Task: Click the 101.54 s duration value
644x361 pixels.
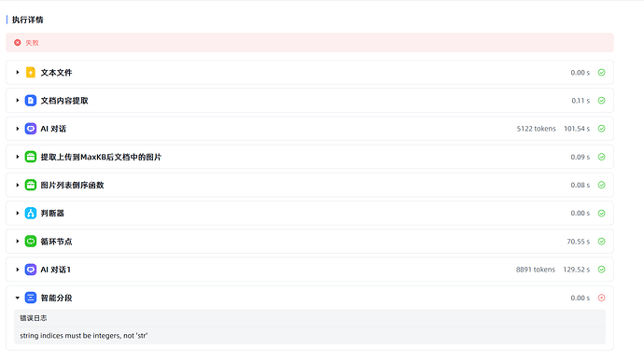Action: [x=577, y=129]
